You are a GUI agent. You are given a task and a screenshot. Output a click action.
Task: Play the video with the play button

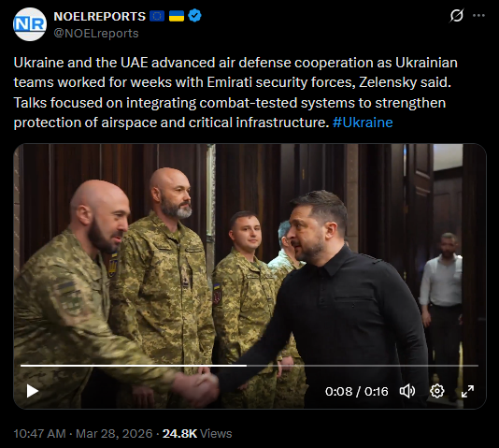(x=32, y=391)
